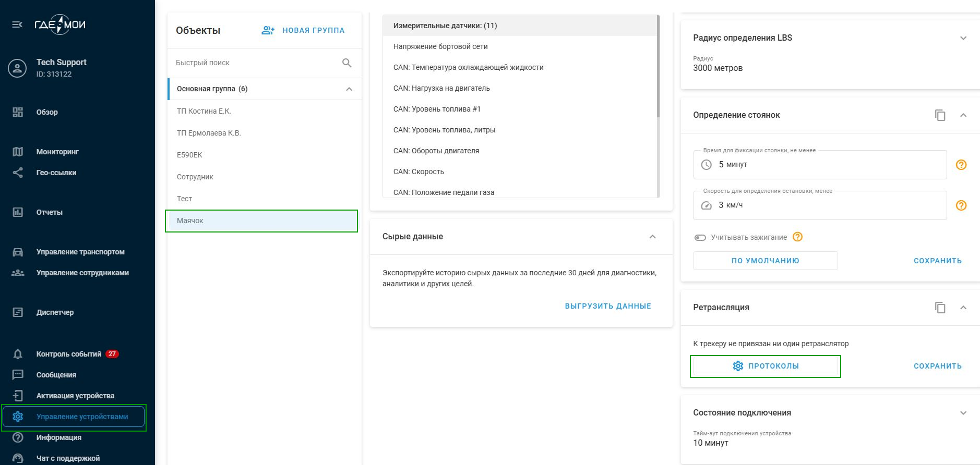Open Мониторинг from the sidebar
Image resolution: width=980 pixels, height=465 pixels.
click(x=57, y=152)
